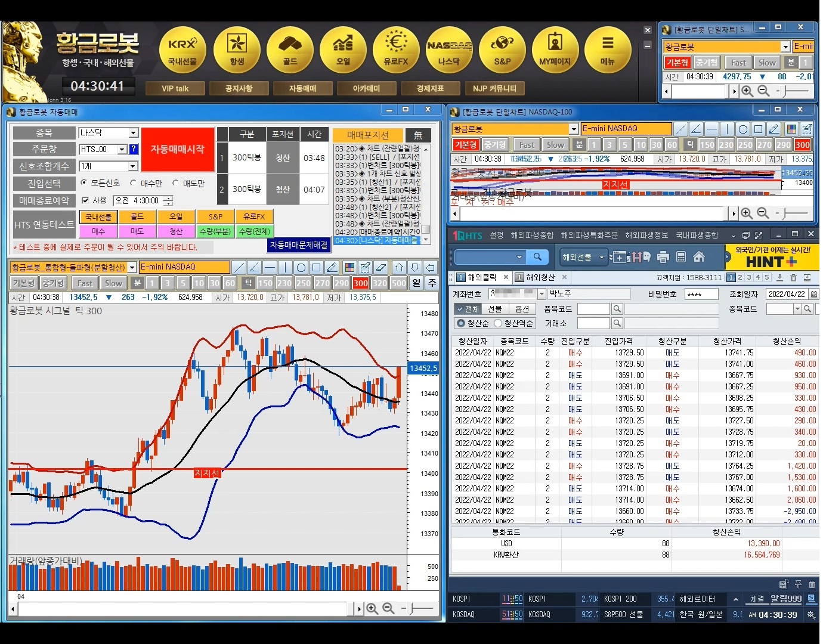Click the home icon in HTS toolbar

699,257
